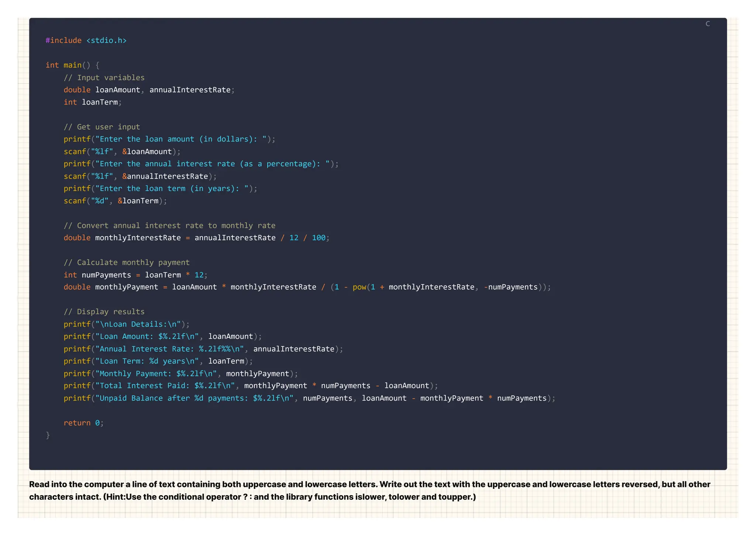Click the printf 'Total Interest Paid' line
This screenshot has height=535, width=756.
coord(251,386)
